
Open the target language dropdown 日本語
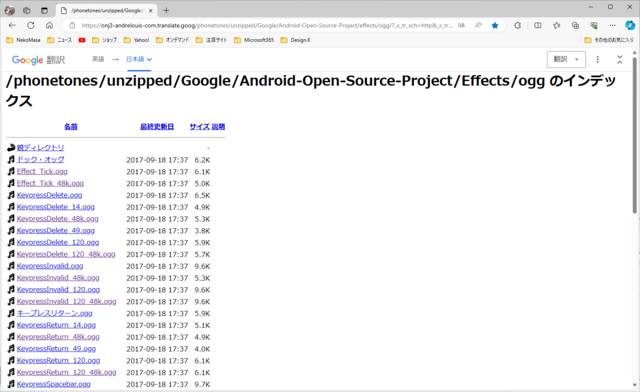click(139, 59)
